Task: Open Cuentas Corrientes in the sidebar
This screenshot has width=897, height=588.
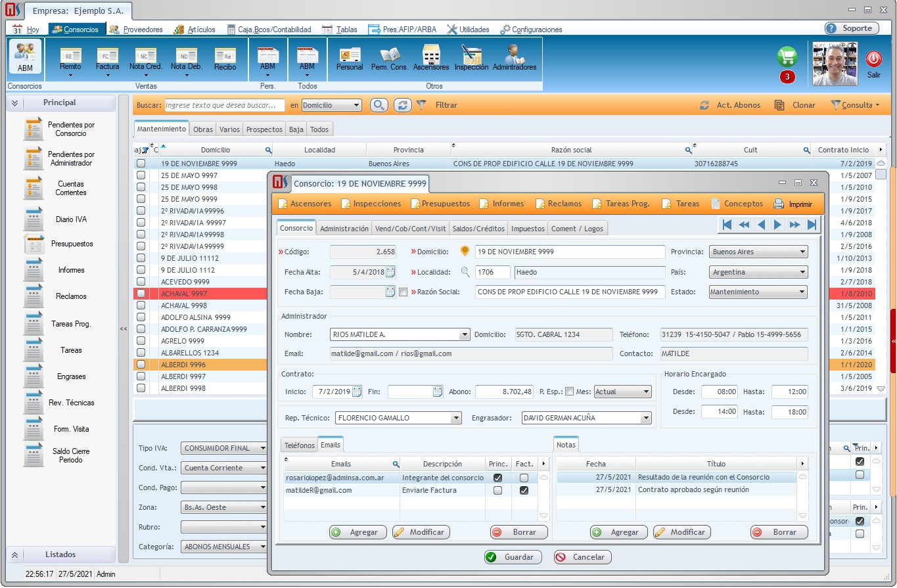Action: coord(70,188)
